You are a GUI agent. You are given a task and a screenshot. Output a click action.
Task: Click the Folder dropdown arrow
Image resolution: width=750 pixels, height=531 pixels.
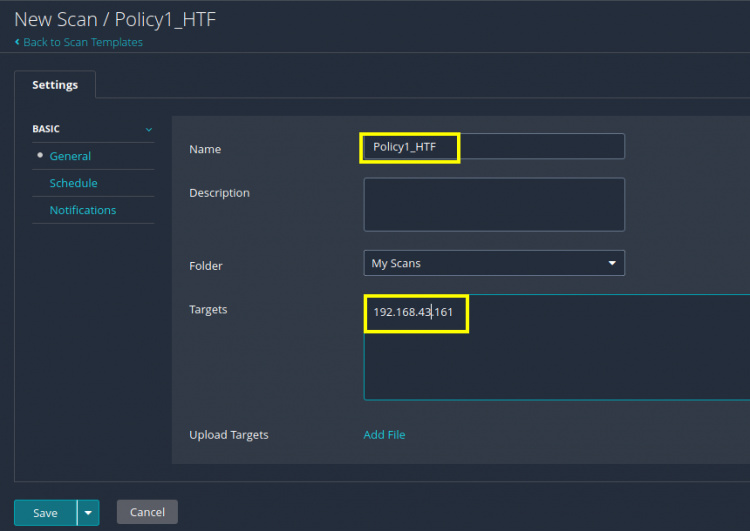(611, 263)
